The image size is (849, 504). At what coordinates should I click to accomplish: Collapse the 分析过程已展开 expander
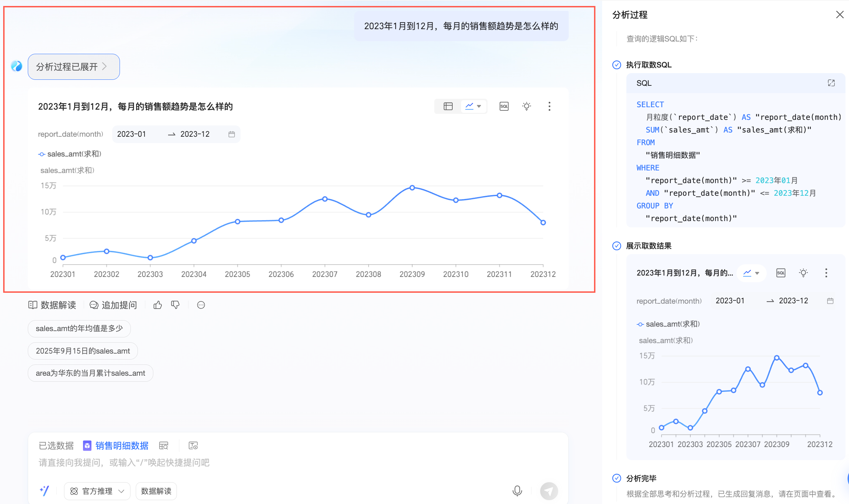74,67
